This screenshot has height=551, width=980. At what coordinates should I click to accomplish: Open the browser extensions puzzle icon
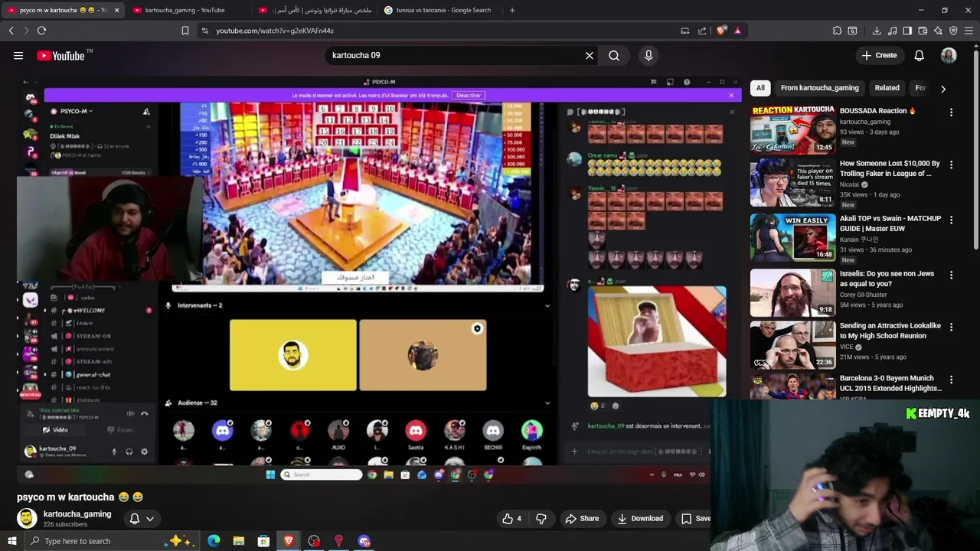[x=837, y=31]
